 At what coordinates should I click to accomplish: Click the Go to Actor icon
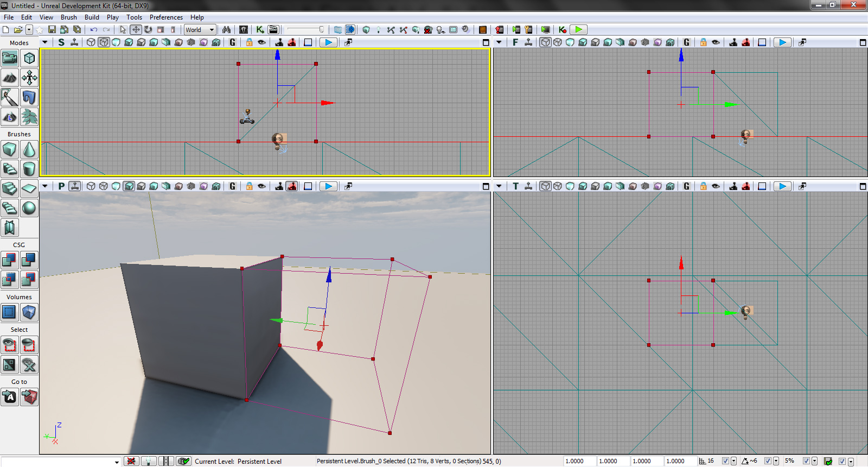point(9,397)
